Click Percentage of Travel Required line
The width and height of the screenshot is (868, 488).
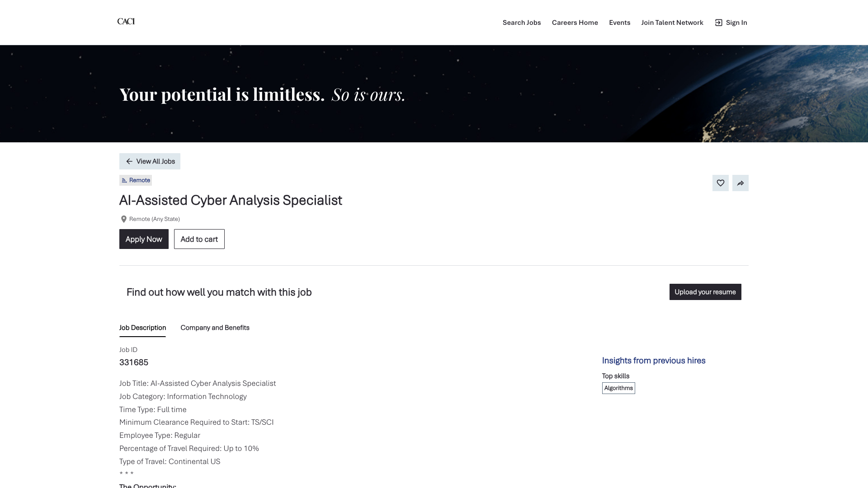pyautogui.click(x=189, y=448)
